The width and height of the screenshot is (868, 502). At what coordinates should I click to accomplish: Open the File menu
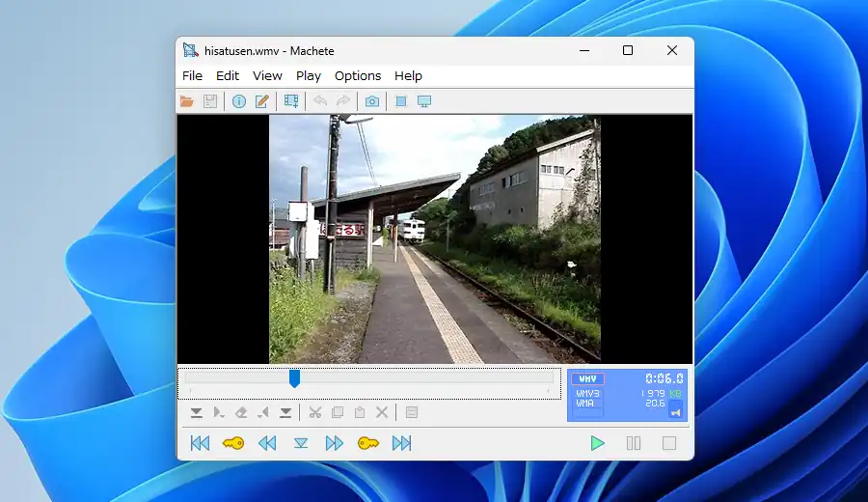point(192,75)
